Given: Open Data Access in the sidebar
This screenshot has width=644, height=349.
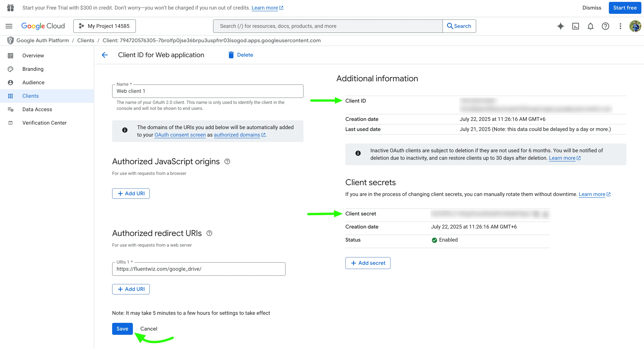Looking at the screenshot, I should pyautogui.click(x=37, y=109).
